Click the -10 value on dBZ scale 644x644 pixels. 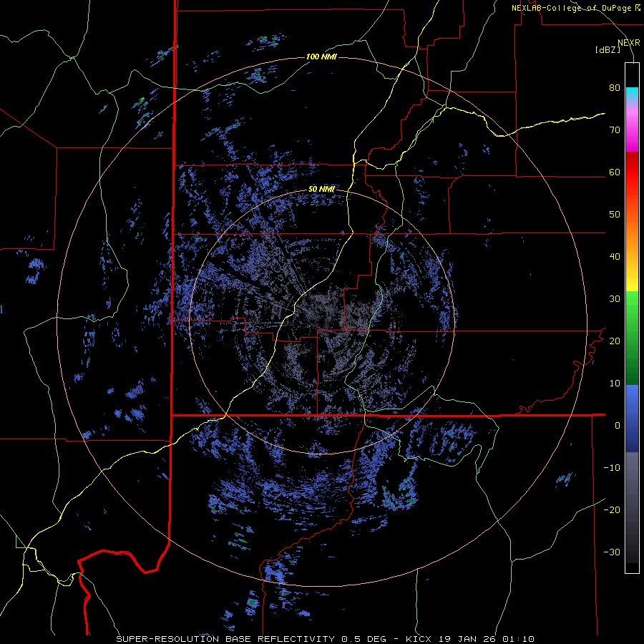tap(612, 467)
